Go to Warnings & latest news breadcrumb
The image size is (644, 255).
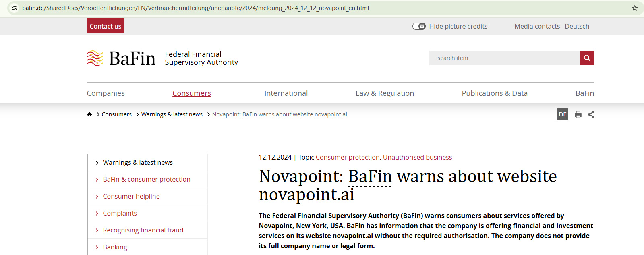tap(172, 114)
